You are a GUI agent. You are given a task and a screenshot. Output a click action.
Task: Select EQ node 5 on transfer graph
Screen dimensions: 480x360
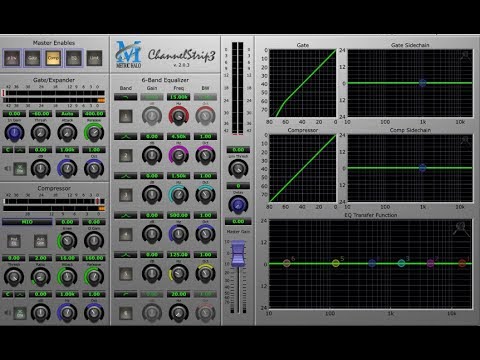[x=336, y=264]
